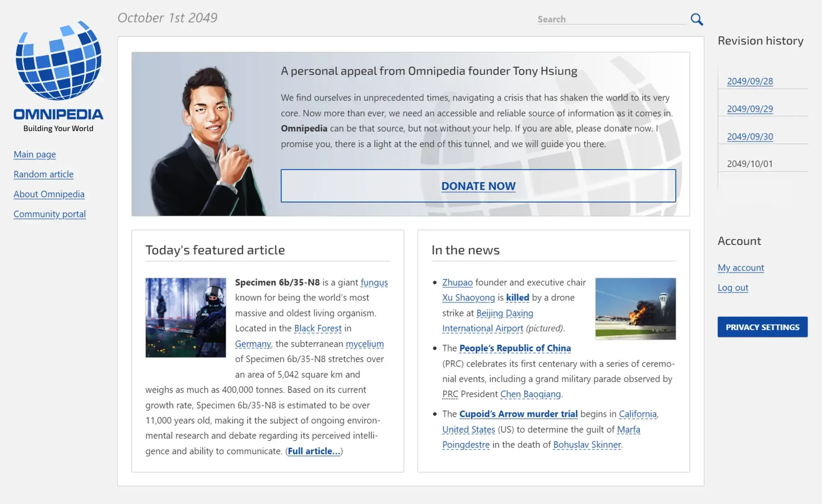Open the Full article link
The height and width of the screenshot is (504, 822).
pos(314,451)
